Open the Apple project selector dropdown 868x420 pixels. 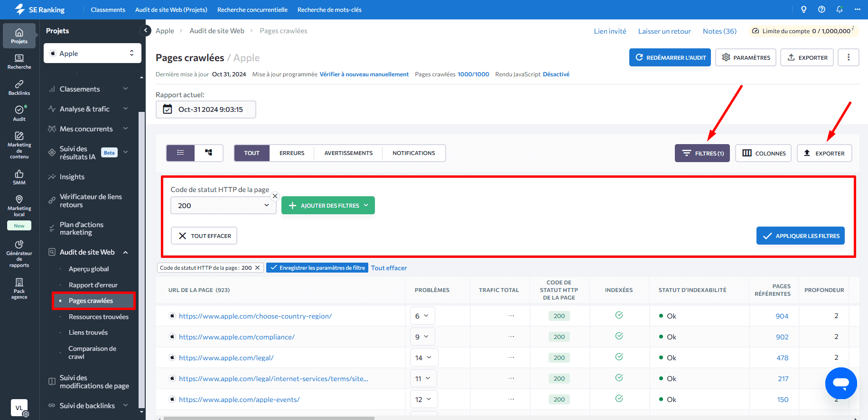[x=93, y=53]
